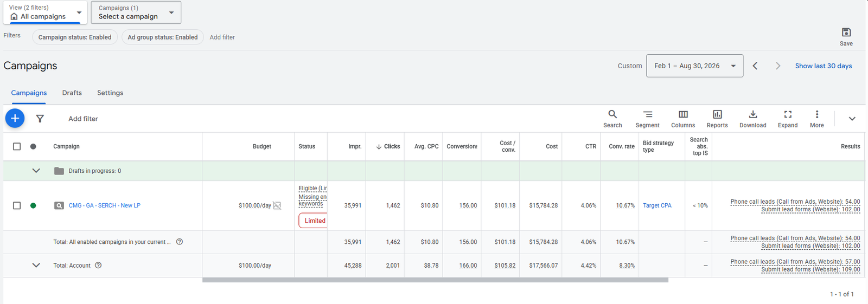
Task: Sort by the Clicks column header
Action: click(x=388, y=146)
